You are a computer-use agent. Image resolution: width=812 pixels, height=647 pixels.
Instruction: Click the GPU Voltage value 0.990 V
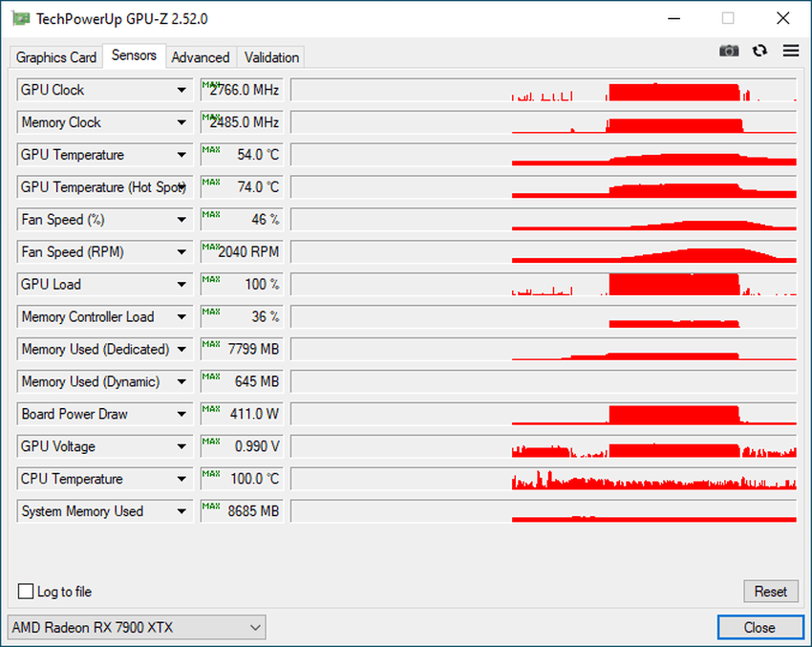pos(242,446)
